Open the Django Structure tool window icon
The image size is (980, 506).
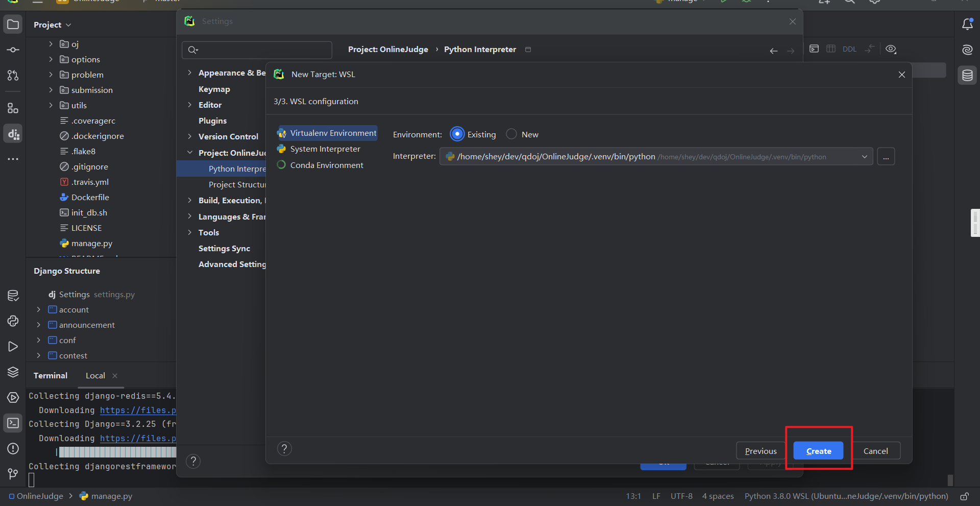13,134
